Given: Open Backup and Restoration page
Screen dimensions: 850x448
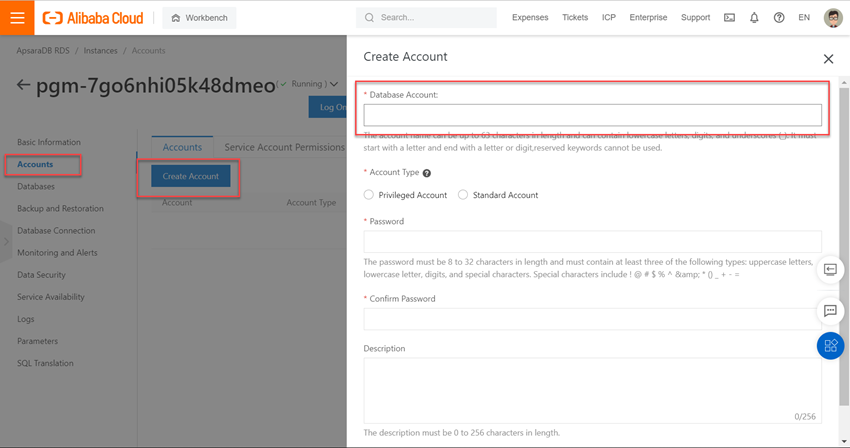Looking at the screenshot, I should 60,209.
